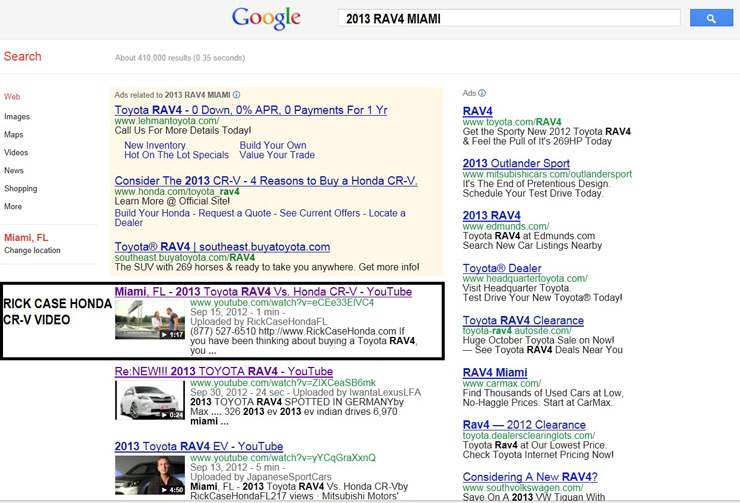Image resolution: width=740 pixels, height=503 pixels.
Task: Open the 2013 Outlander Sport ad
Action: 516,163
